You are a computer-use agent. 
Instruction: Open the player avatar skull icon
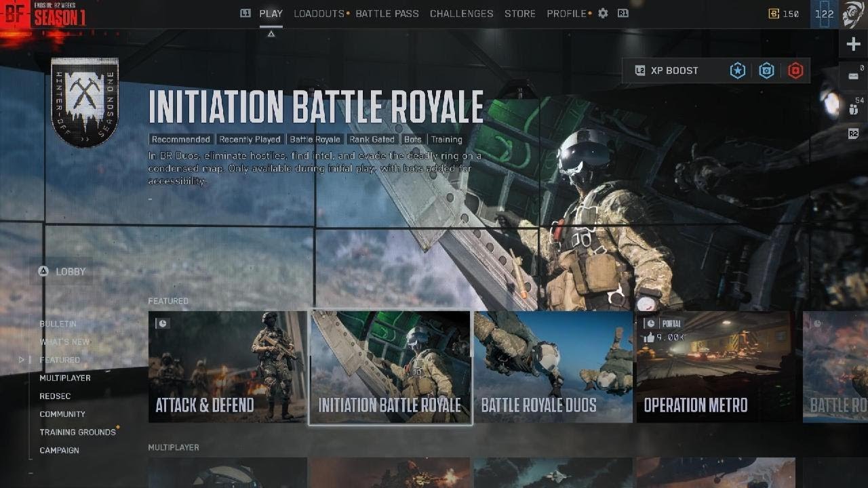point(854,14)
